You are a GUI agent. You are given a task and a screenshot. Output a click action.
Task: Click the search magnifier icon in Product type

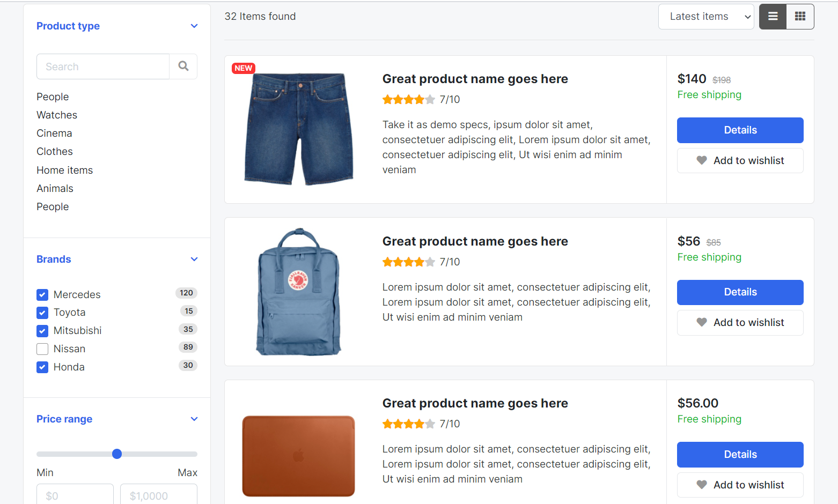point(183,66)
